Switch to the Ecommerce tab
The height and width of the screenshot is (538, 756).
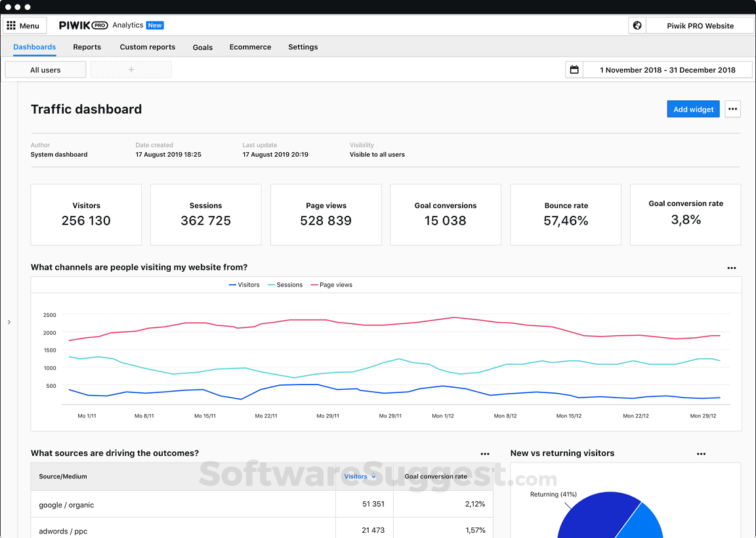click(x=250, y=47)
